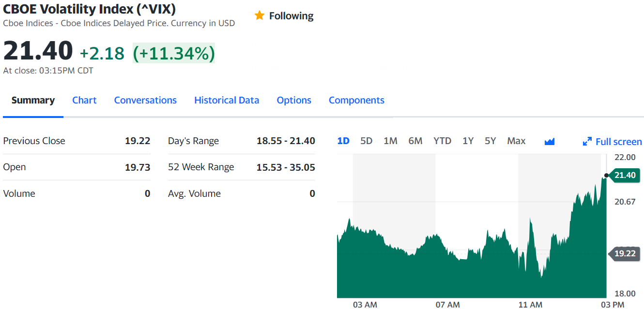Click the large 21.40 price figure
The width and height of the screenshot is (644, 309).
coord(38,50)
